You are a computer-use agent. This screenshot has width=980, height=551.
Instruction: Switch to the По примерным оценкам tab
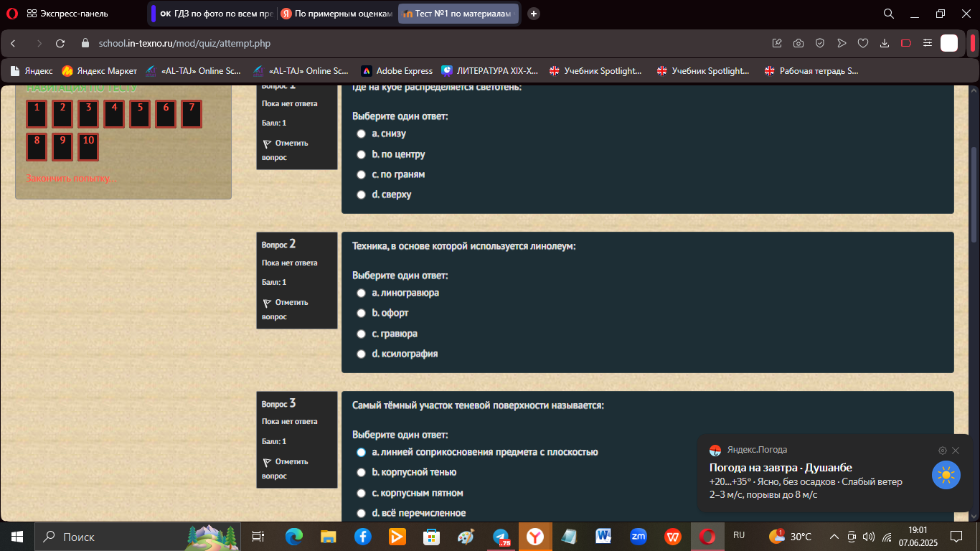tap(337, 14)
